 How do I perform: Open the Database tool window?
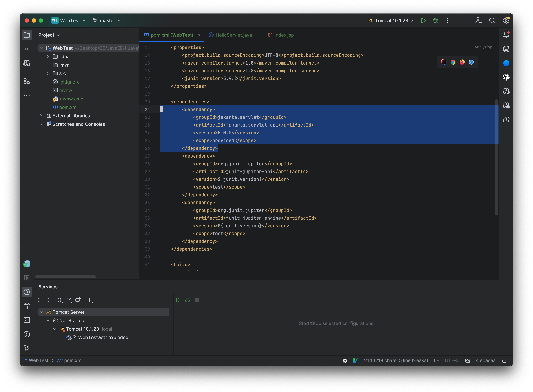[506, 49]
